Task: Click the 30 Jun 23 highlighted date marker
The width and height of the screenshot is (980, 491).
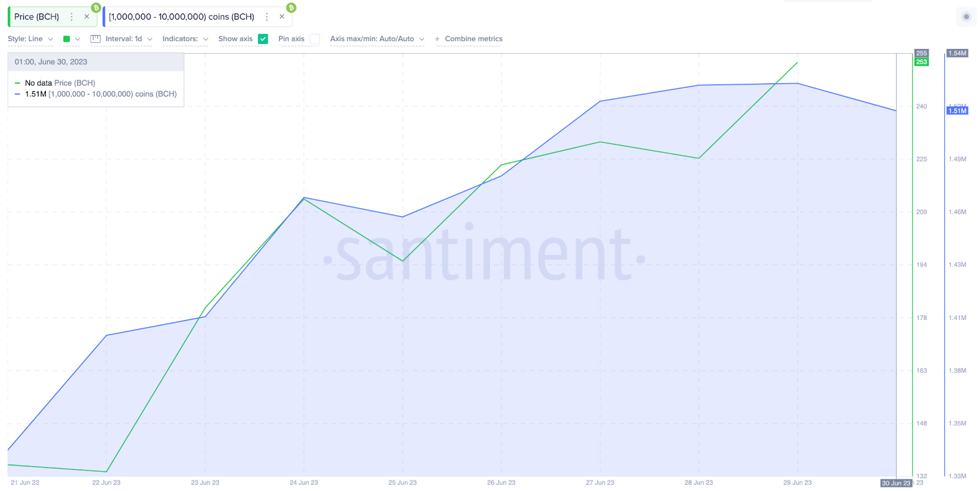Action: click(896, 483)
